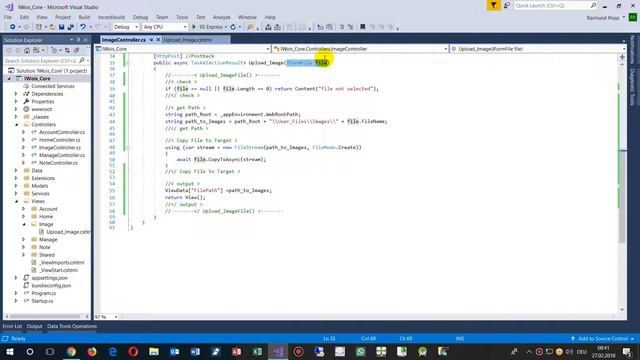Click the Save floppy-disk toolbar icon
Viewport: 640px width, 360px height.
(x=61, y=27)
